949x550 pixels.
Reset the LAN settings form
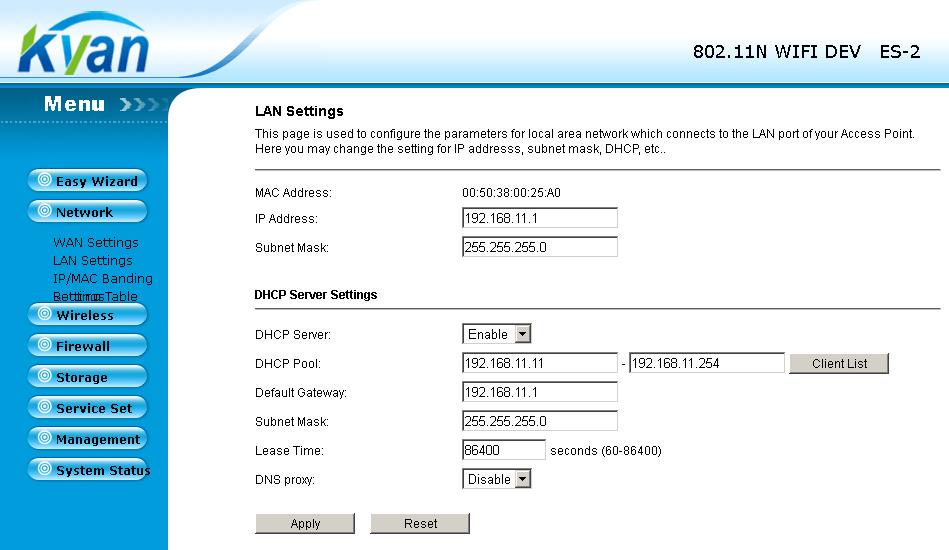click(420, 523)
